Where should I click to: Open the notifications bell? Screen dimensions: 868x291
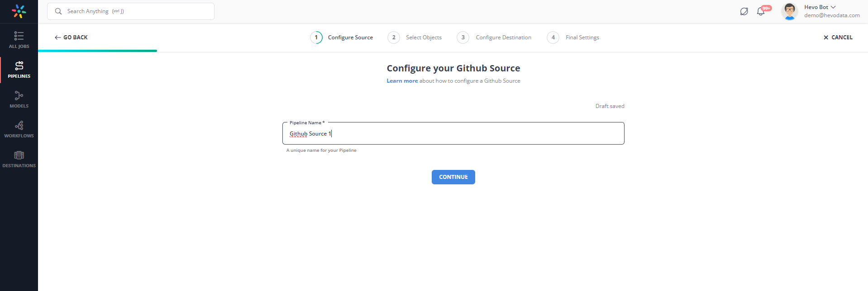[x=761, y=12]
